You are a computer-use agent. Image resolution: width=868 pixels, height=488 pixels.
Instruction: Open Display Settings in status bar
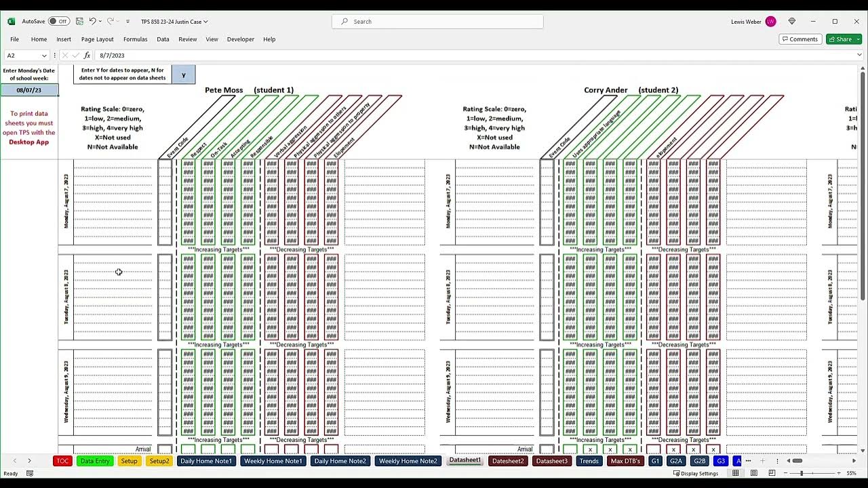pyautogui.click(x=695, y=474)
